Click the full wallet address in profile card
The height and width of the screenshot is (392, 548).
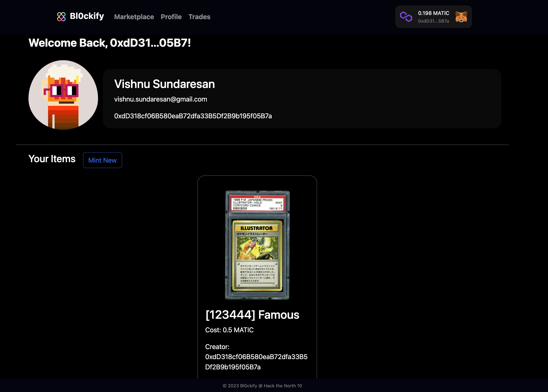coord(193,116)
